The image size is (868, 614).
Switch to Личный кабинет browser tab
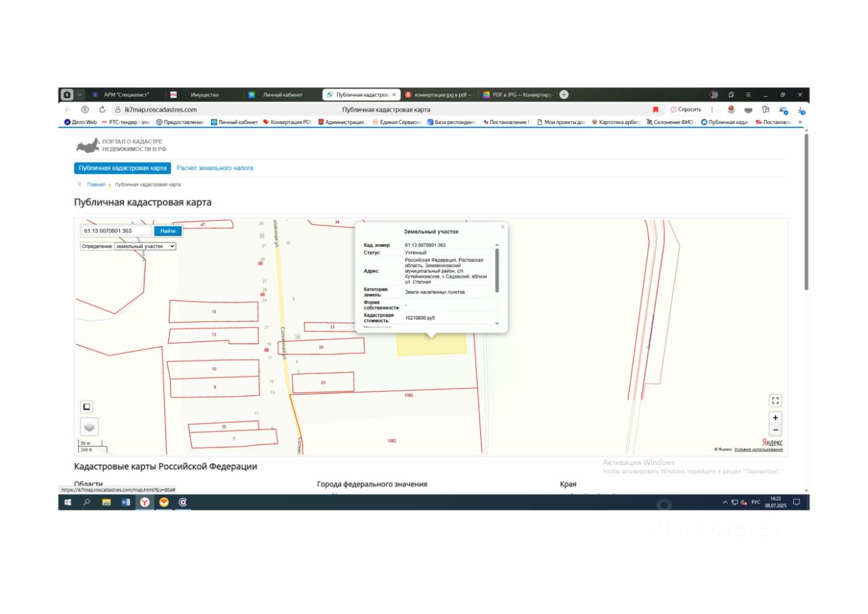(x=281, y=95)
